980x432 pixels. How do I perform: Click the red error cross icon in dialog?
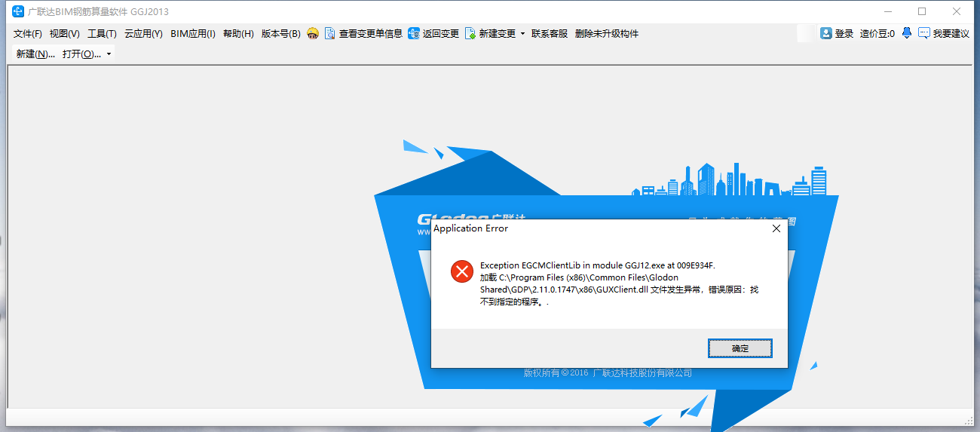(462, 271)
